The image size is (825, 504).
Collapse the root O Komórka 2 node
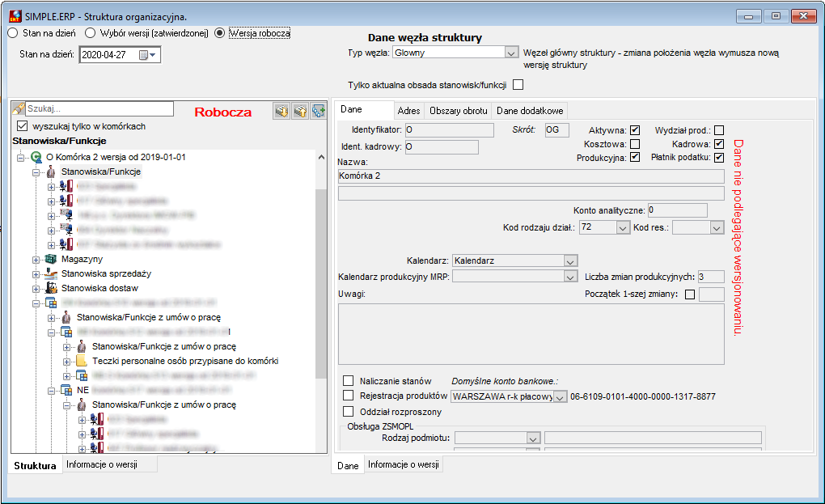20,157
